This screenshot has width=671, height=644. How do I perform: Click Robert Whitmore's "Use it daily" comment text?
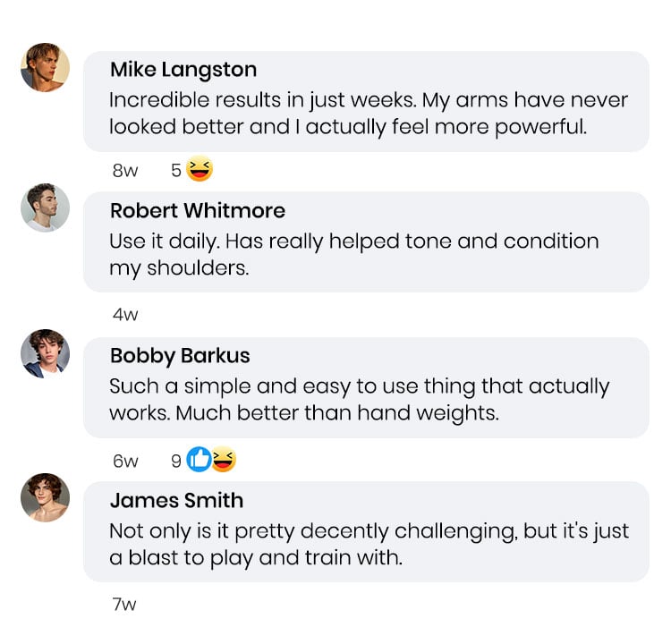(353, 254)
